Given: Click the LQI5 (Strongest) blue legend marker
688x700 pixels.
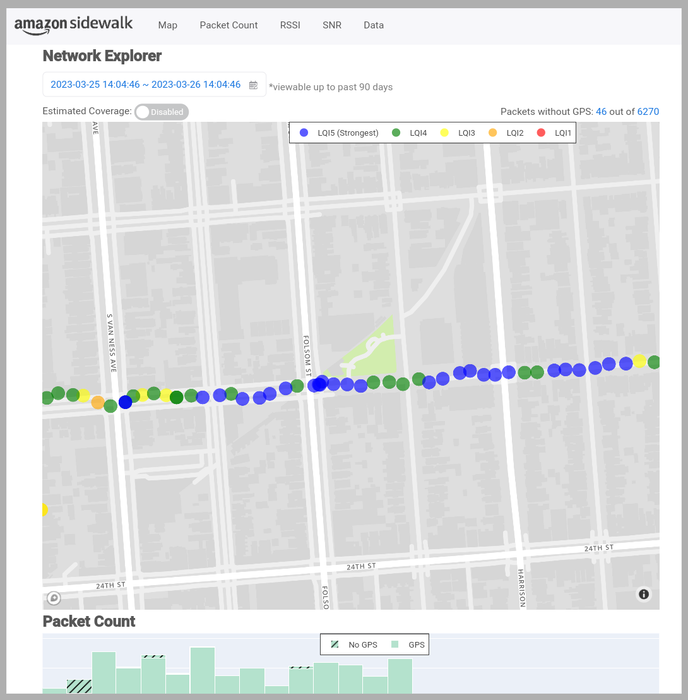Looking at the screenshot, I should (x=305, y=133).
